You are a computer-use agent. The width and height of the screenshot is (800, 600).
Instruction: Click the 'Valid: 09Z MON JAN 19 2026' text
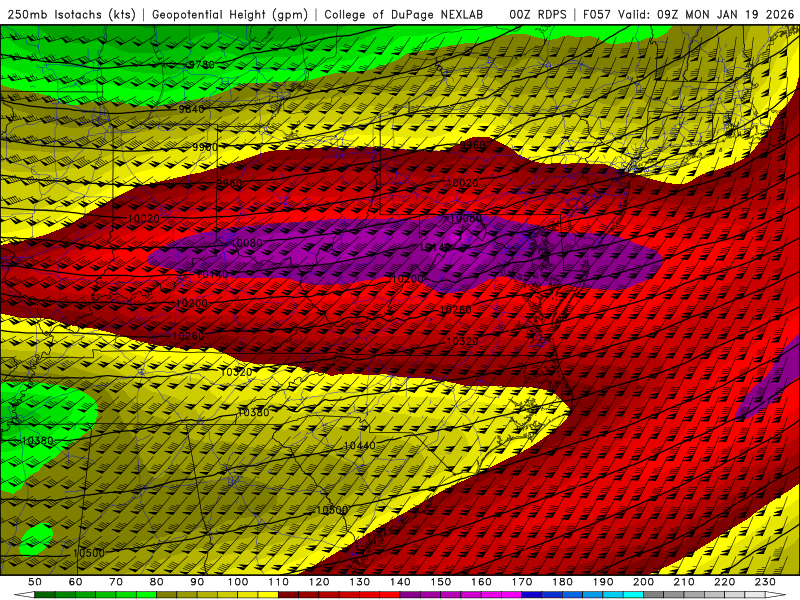point(706,14)
